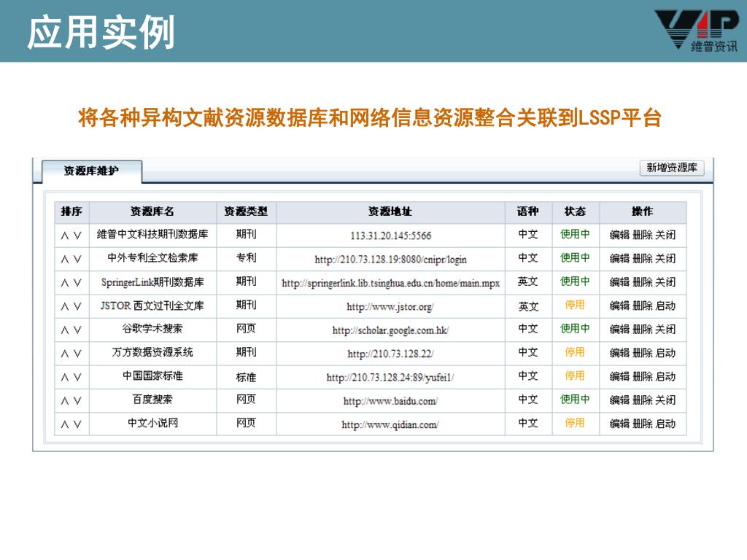Close 百度搜索 via 关闭 link
This screenshot has width=747, height=560.
(665, 400)
